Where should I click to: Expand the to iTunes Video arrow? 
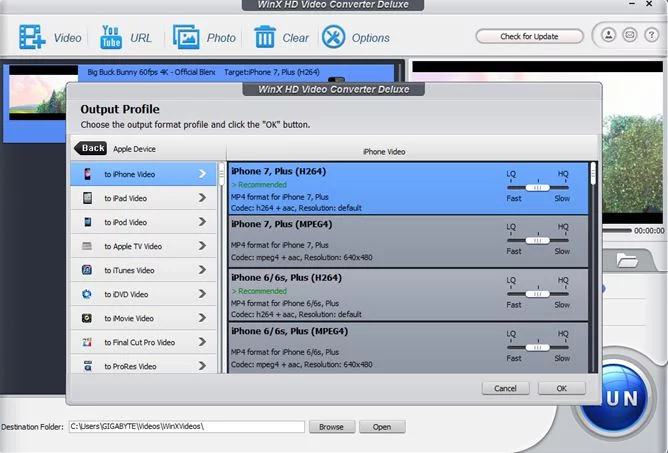point(202,270)
